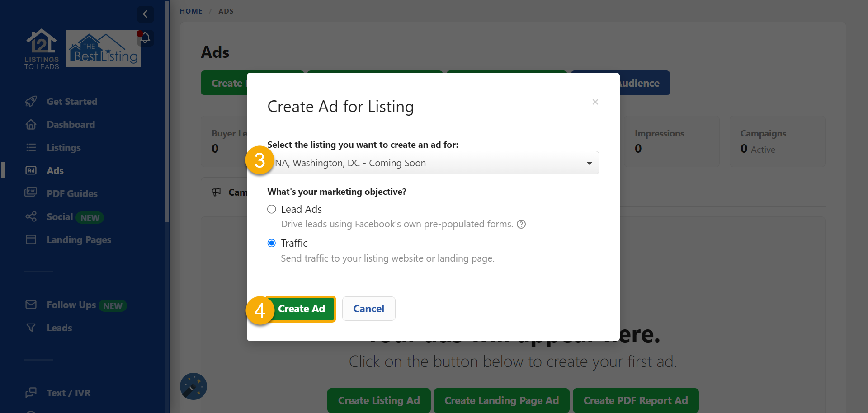Screen dimensions: 868x413
Task: Select the Traffic marketing objective
Action: point(272,244)
